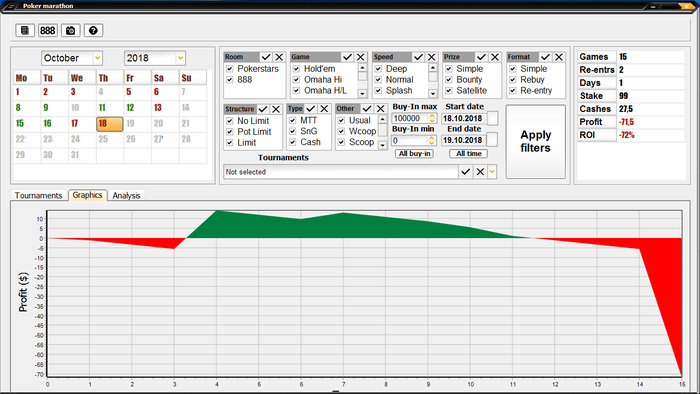Toggle the Cash type checkbox
Screen dimensions: 700x394
[x=293, y=142]
